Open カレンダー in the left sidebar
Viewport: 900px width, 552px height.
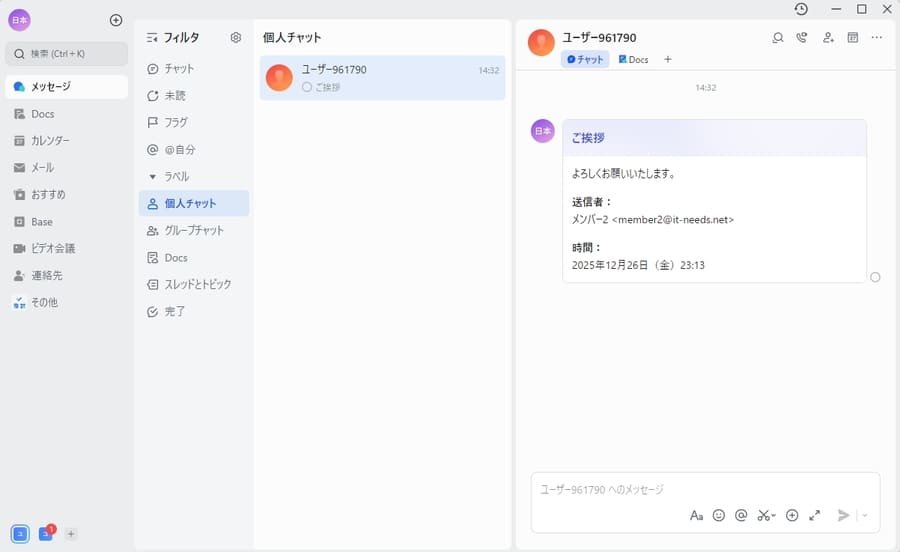tap(50, 141)
